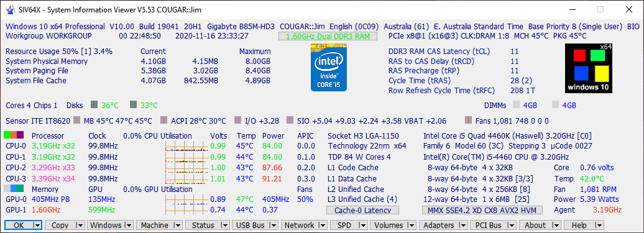Click the GPU-0 fan speed 50% value

point(305,199)
